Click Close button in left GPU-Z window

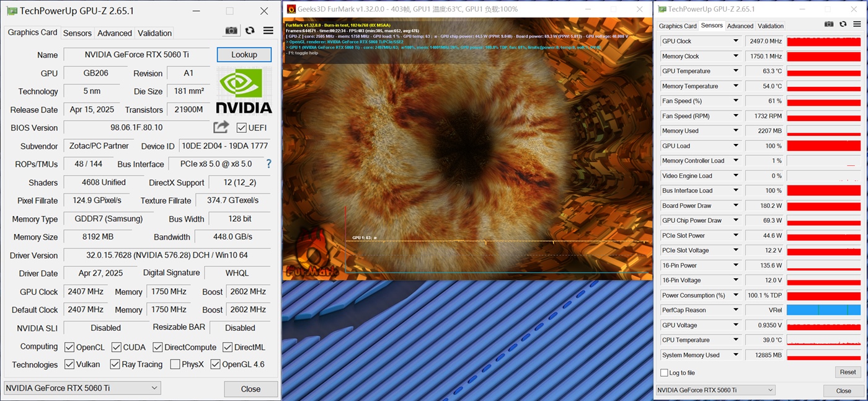250,389
